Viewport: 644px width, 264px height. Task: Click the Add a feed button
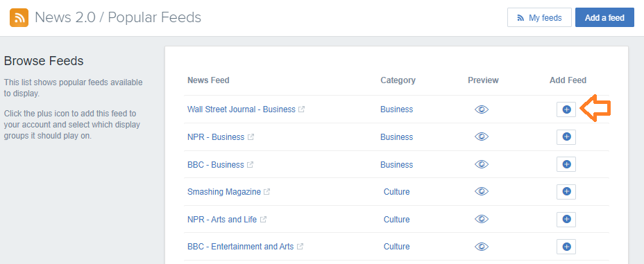tap(604, 17)
